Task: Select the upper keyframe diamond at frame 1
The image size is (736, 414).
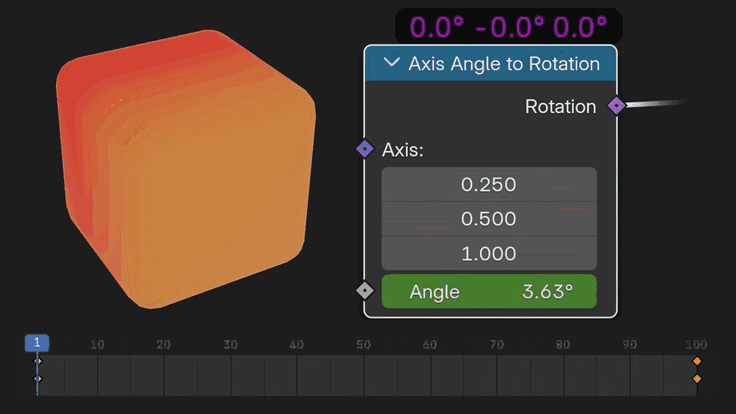Action: tap(38, 361)
